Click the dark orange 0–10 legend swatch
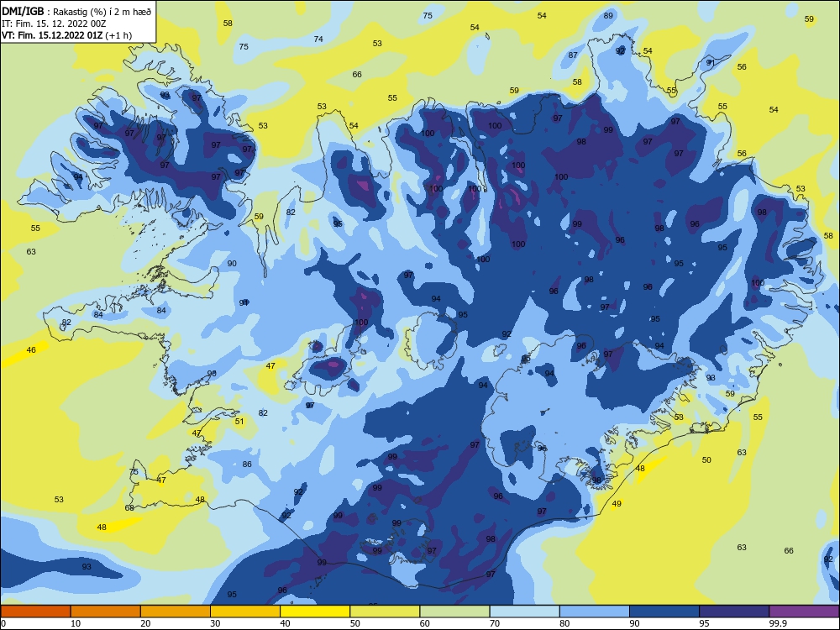The height and width of the screenshot is (630, 840). 35,612
